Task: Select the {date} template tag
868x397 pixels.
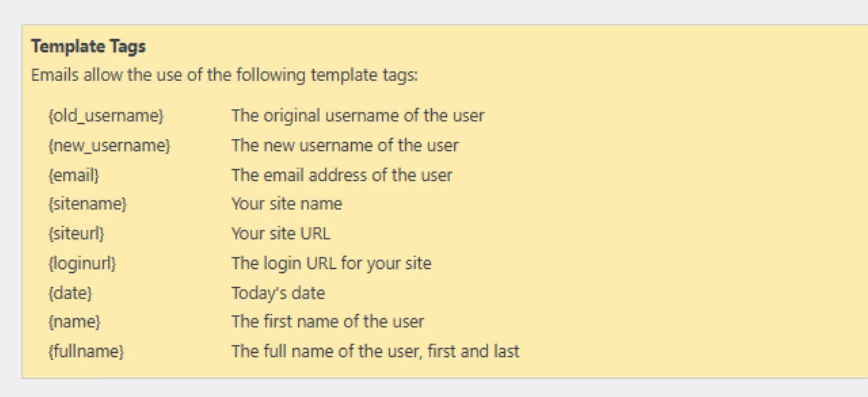Action: click(70, 293)
